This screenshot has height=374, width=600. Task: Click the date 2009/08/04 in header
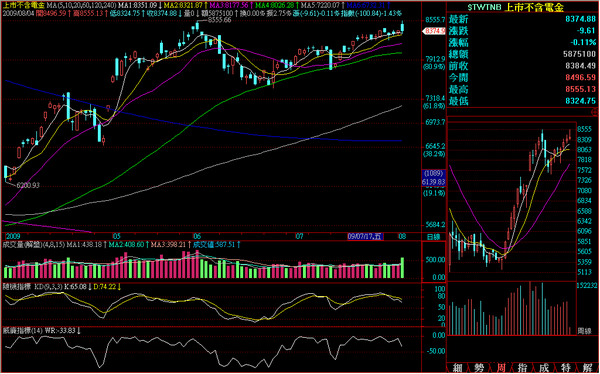18,13
